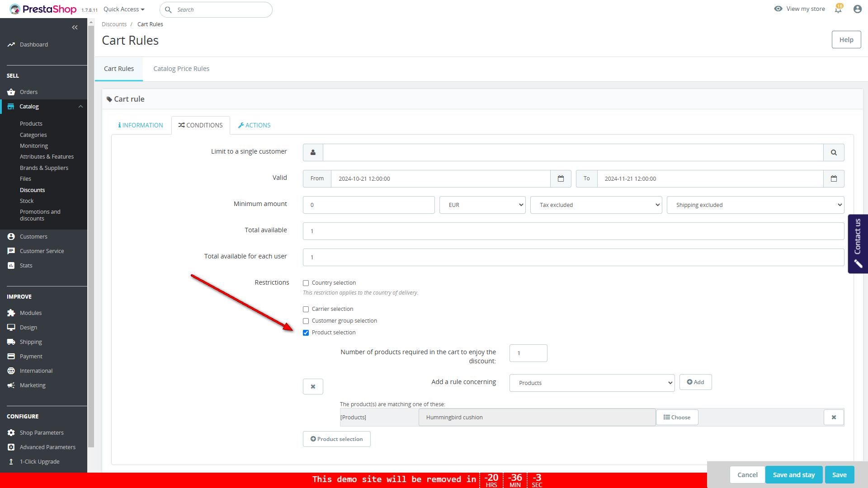Open the Valid From calendar picker
The width and height of the screenshot is (868, 488).
tap(561, 179)
